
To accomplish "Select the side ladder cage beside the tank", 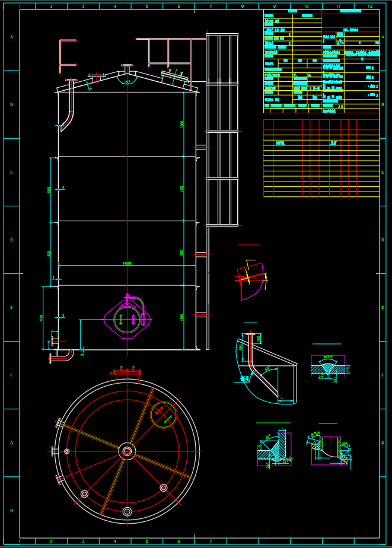I will point(222,130).
